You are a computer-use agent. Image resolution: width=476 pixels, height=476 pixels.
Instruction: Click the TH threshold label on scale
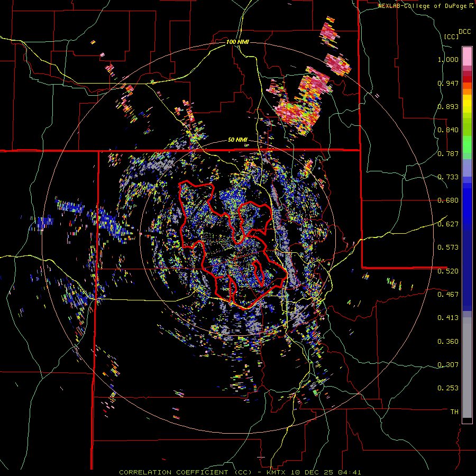tap(454, 412)
